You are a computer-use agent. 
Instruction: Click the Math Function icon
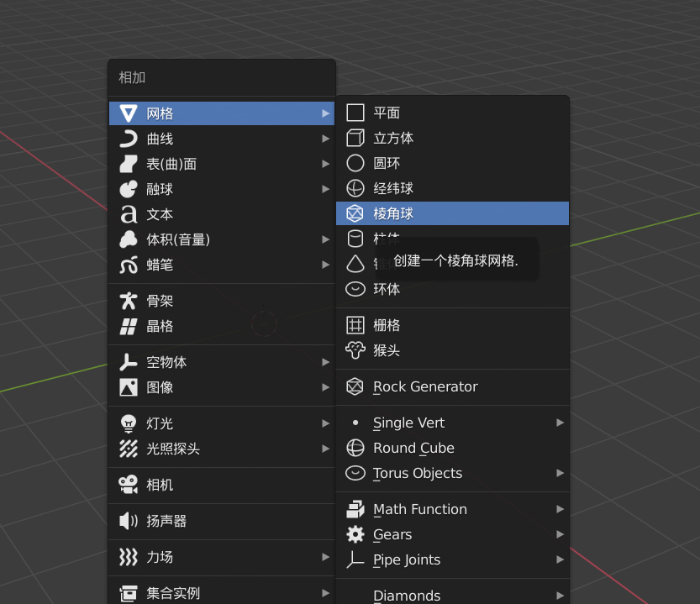click(355, 509)
